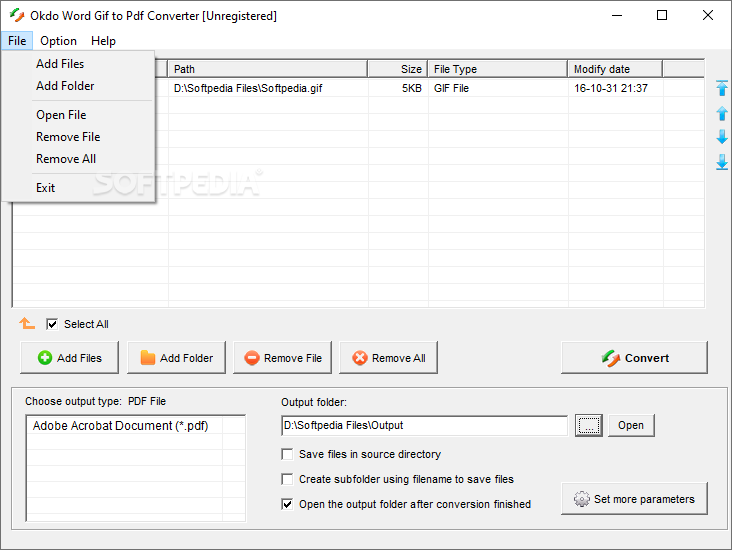Choose Exit from the File menu
Screen dimensions: 732x550
tap(45, 188)
